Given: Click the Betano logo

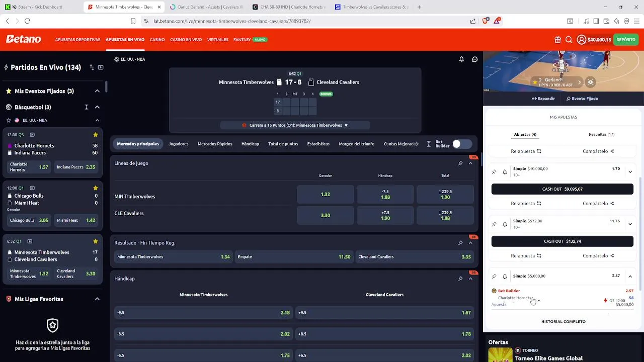Looking at the screenshot, I should point(24,39).
